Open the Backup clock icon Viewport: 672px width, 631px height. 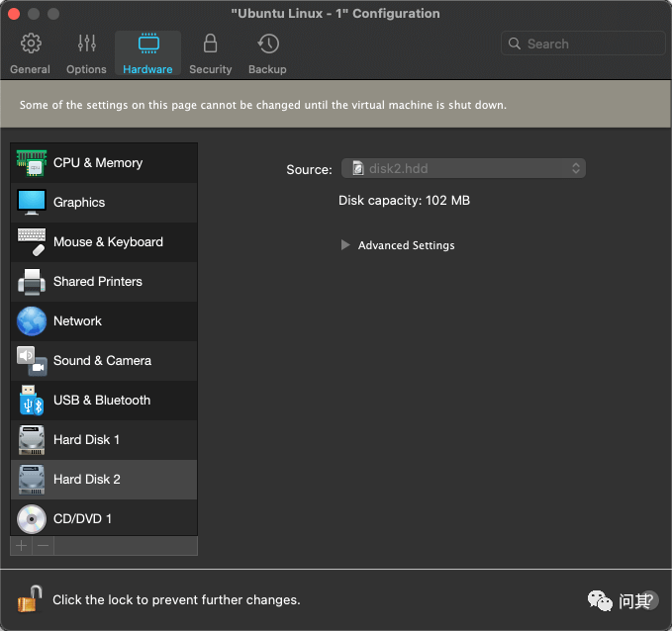(x=268, y=44)
